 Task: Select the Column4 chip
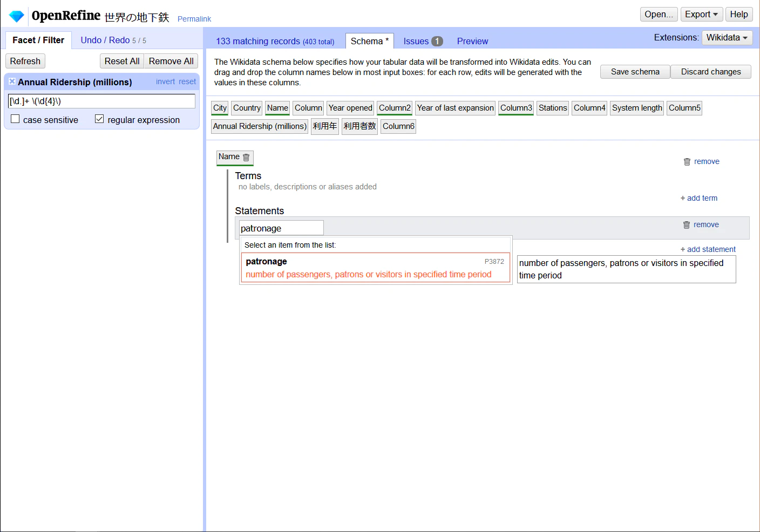(589, 108)
